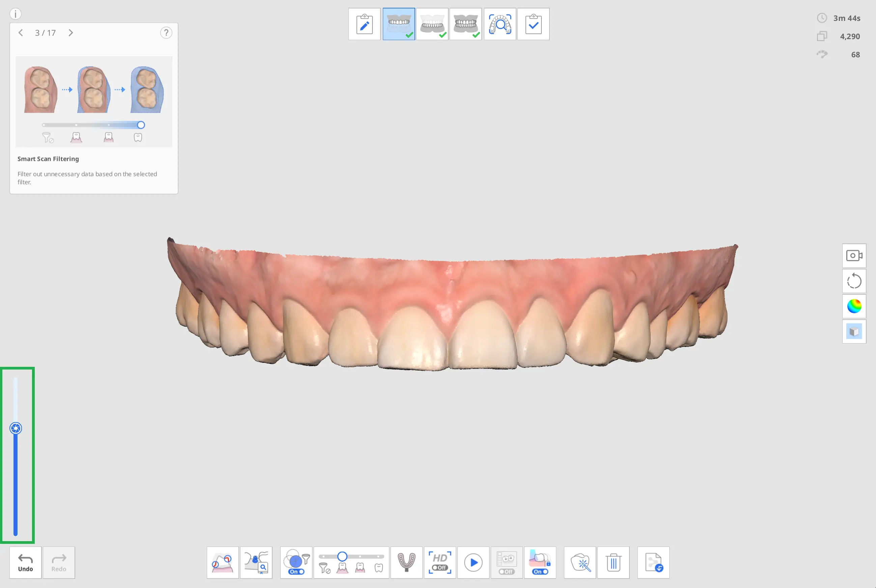Click the "3m 44s" scan time value
The height and width of the screenshot is (588, 876).
click(x=847, y=18)
